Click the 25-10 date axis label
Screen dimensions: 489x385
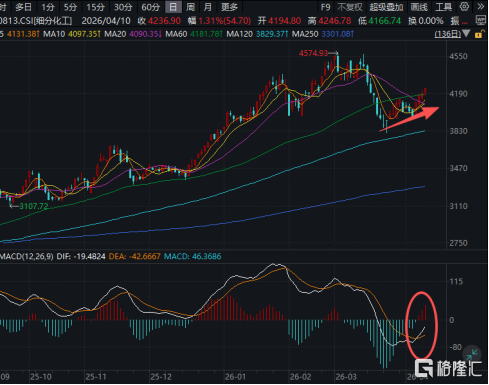coord(41,377)
